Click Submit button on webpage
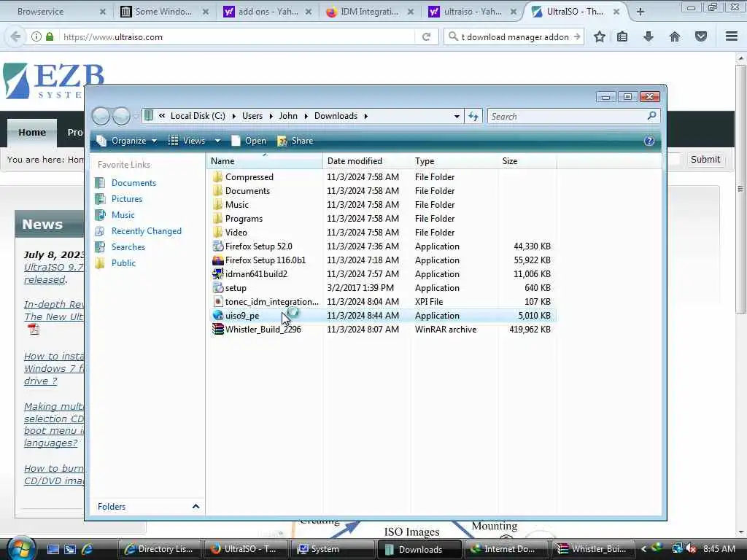The image size is (747, 560). tap(705, 160)
